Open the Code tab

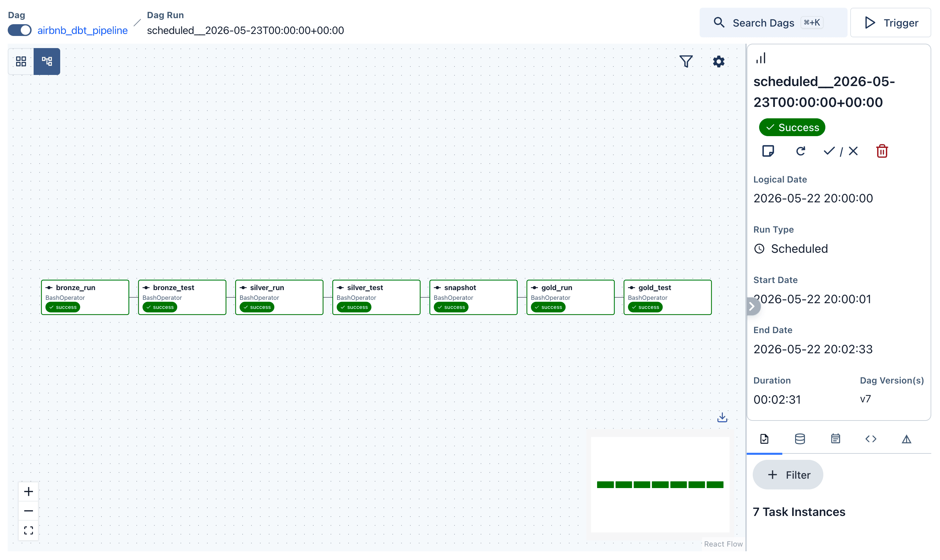tap(871, 439)
